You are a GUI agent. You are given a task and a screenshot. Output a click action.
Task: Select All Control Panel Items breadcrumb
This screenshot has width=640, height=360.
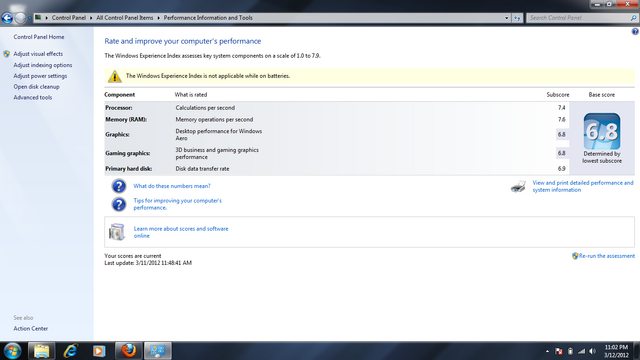(124, 18)
